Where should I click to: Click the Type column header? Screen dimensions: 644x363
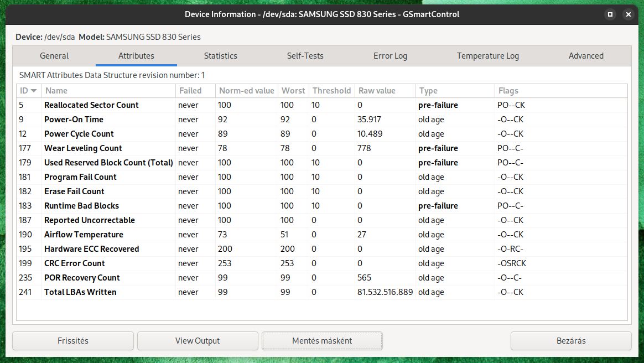click(x=455, y=91)
